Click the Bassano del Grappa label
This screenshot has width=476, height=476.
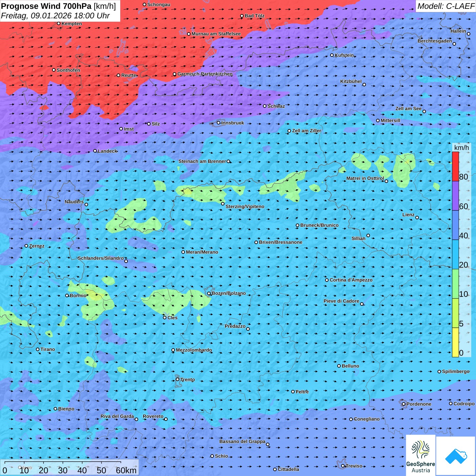point(242,441)
